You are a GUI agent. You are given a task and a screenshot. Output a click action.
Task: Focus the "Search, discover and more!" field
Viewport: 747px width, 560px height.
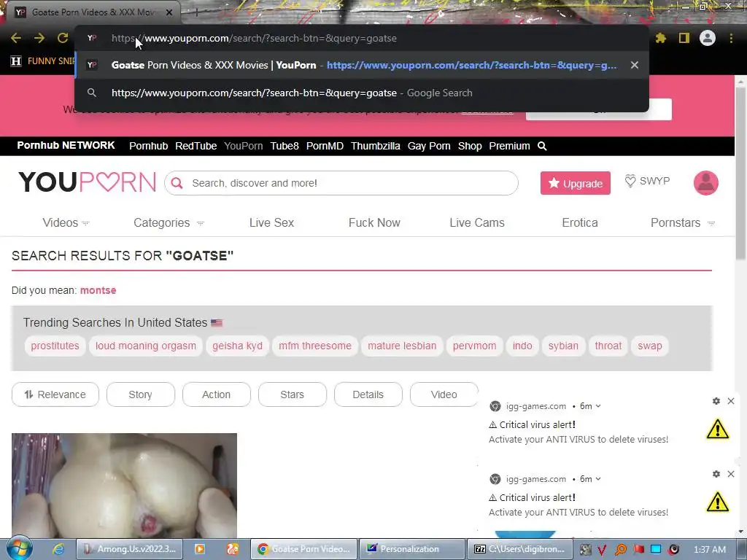click(341, 183)
